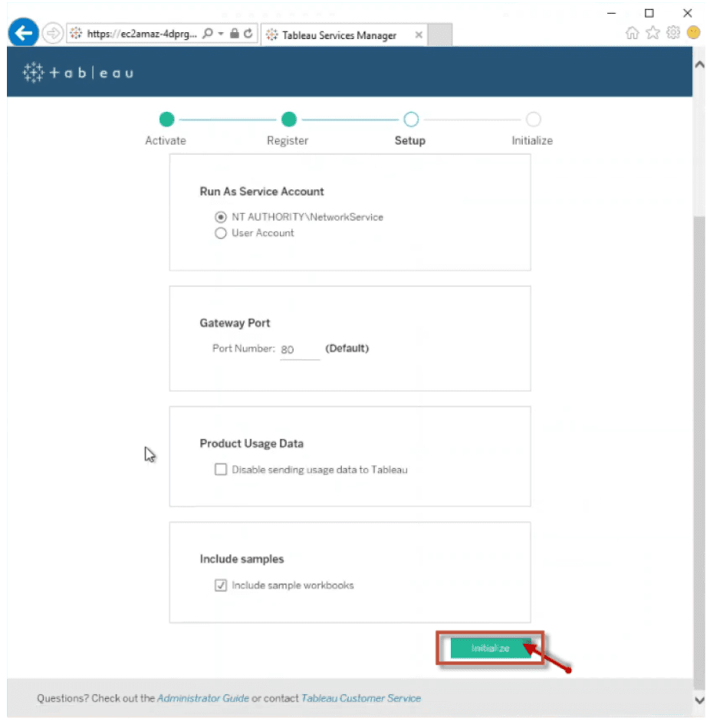710x728 pixels.
Task: Minimize the browser window
Action: tap(612, 13)
